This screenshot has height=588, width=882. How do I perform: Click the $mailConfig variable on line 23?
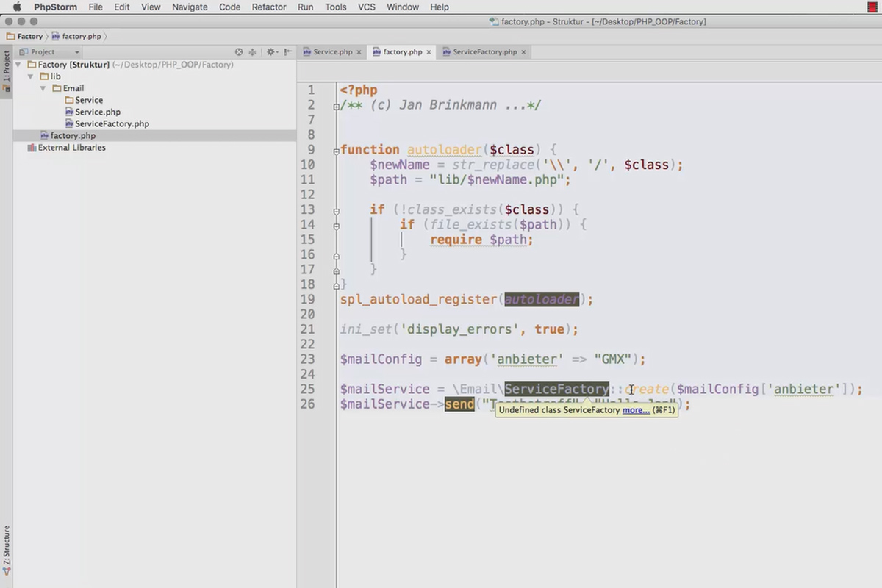point(381,359)
